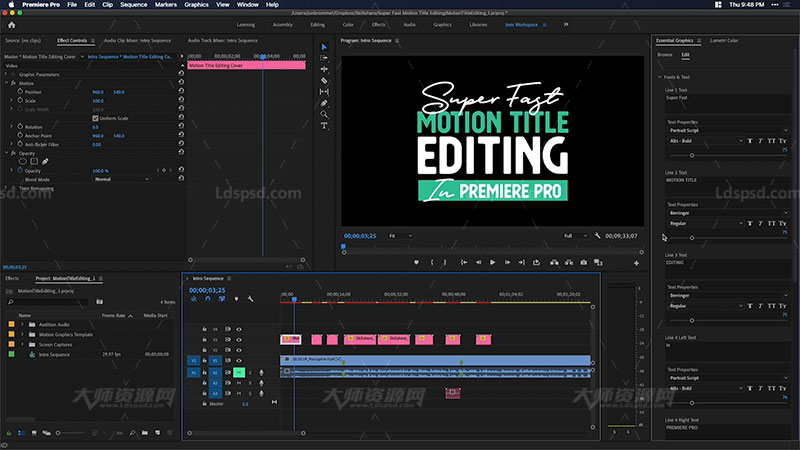Click the Lift button
This screenshot has height=450, width=800.
click(x=554, y=262)
